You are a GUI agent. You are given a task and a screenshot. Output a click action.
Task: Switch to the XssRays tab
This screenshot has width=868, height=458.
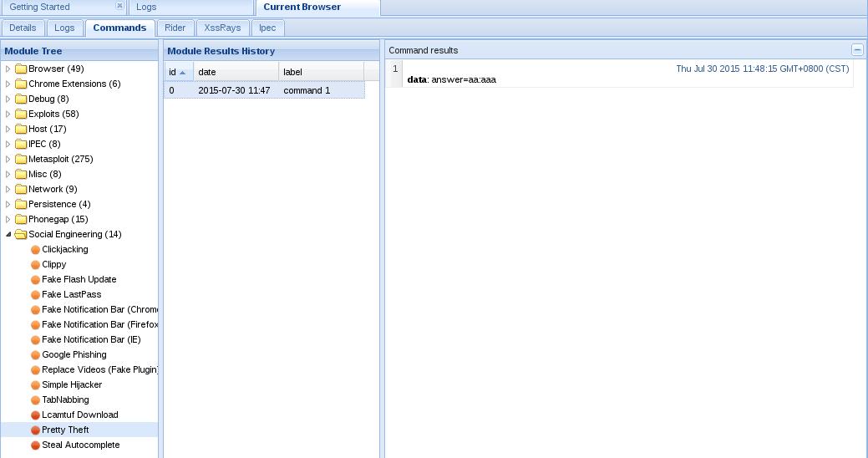click(x=222, y=28)
